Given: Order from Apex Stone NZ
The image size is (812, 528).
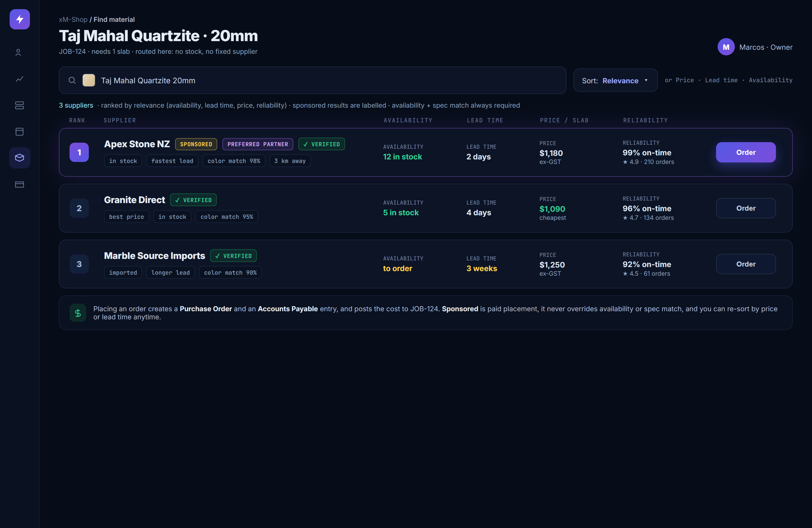Looking at the screenshot, I should (746, 152).
